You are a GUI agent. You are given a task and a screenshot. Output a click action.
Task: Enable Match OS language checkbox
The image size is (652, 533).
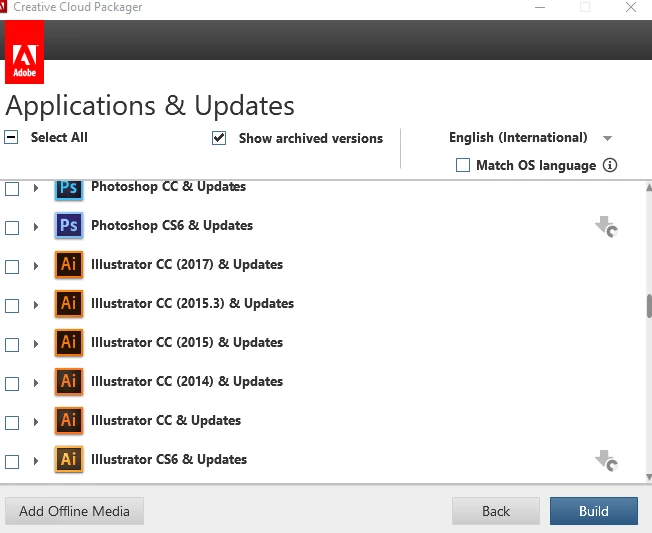(463, 165)
